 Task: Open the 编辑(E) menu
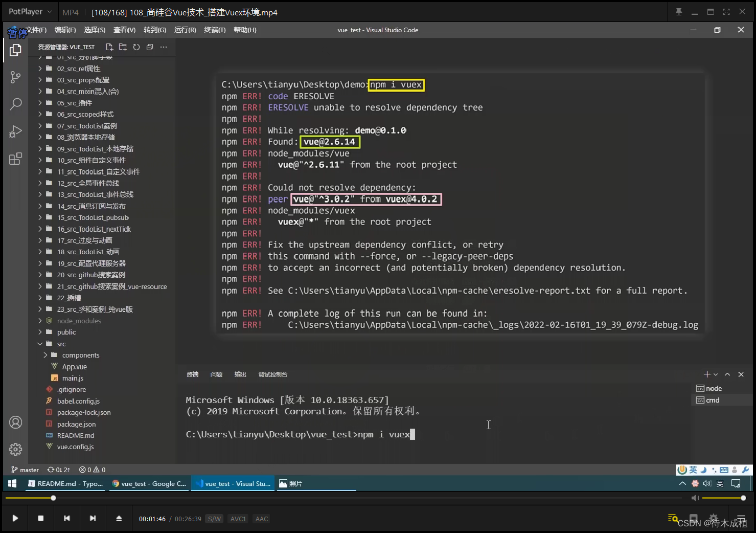[65, 30]
